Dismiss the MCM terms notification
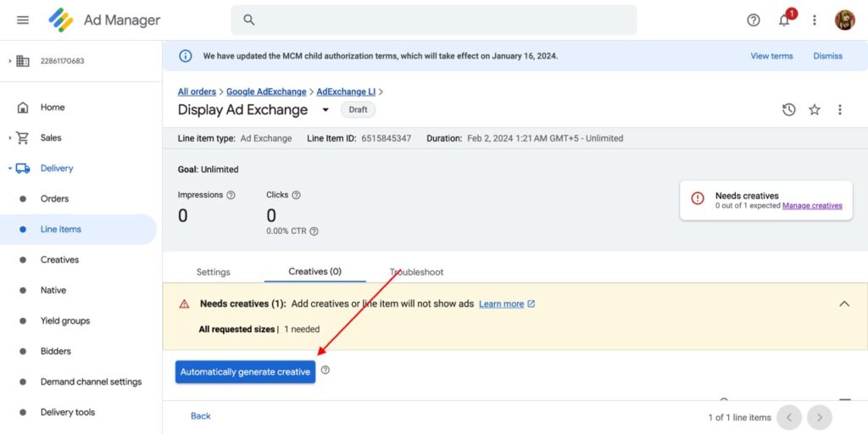This screenshot has width=868, height=434. coord(827,56)
